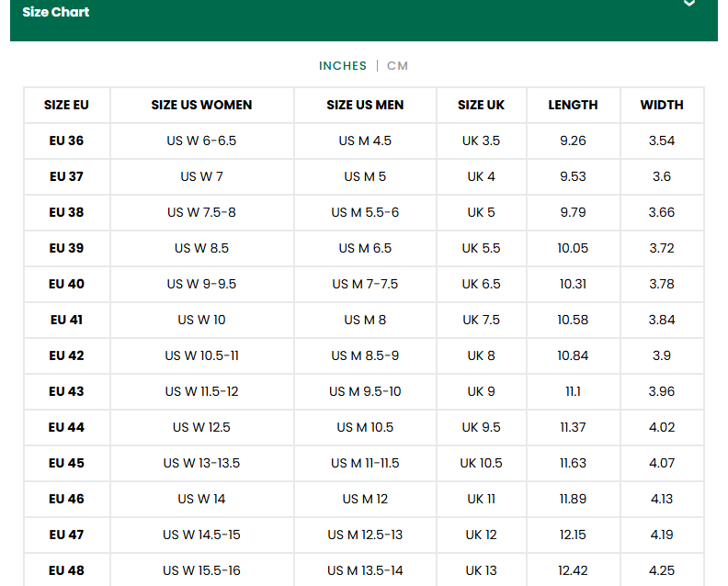Click the US W 15.5-16 cell

coord(201,570)
